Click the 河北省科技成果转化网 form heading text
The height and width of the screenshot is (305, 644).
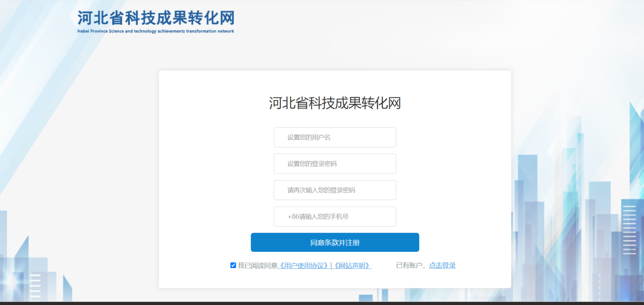click(335, 103)
